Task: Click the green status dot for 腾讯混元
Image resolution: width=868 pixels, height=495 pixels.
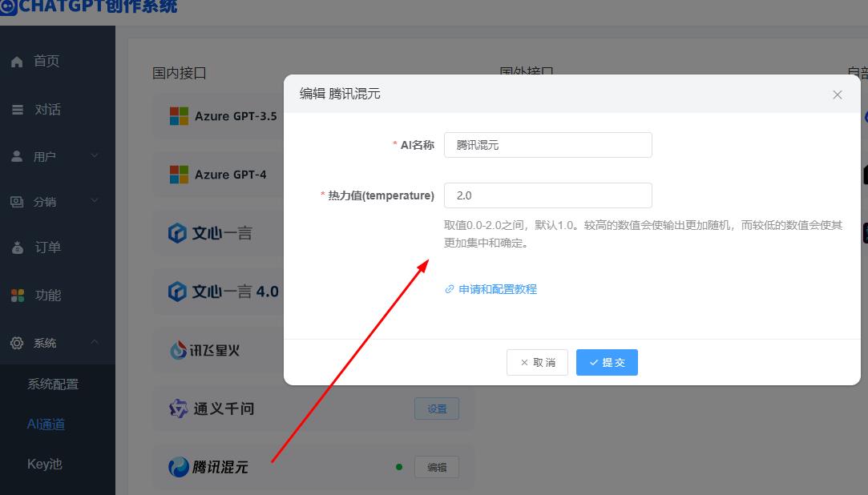Action: (399, 467)
